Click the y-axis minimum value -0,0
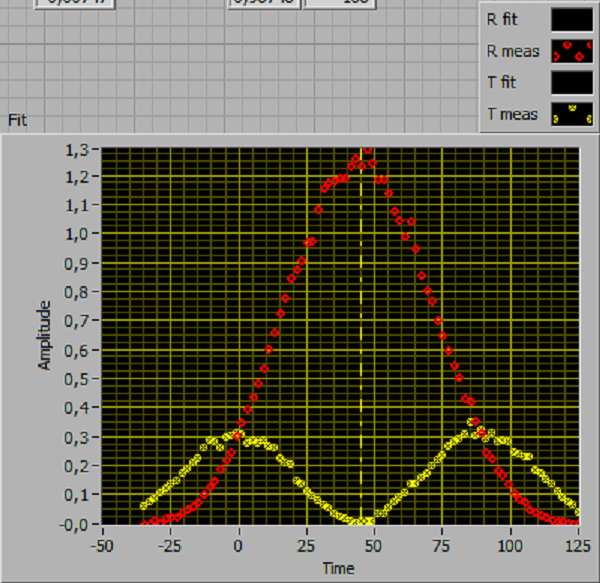Viewport: 600px width, 583px height. (x=74, y=524)
